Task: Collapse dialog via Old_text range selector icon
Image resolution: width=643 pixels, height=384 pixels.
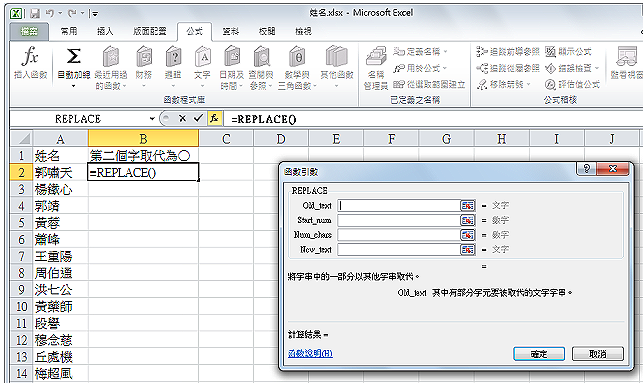Action: pos(467,206)
